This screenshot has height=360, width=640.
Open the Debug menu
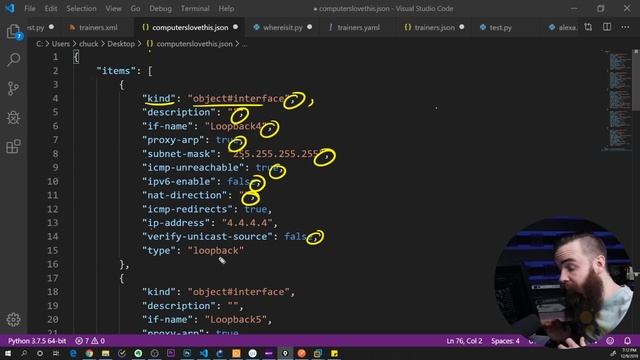click(160, 8)
